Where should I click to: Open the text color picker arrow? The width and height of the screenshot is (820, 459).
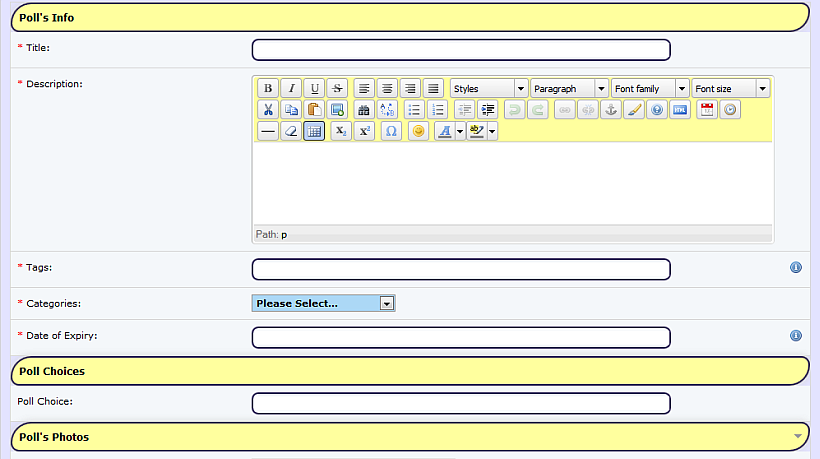459,131
